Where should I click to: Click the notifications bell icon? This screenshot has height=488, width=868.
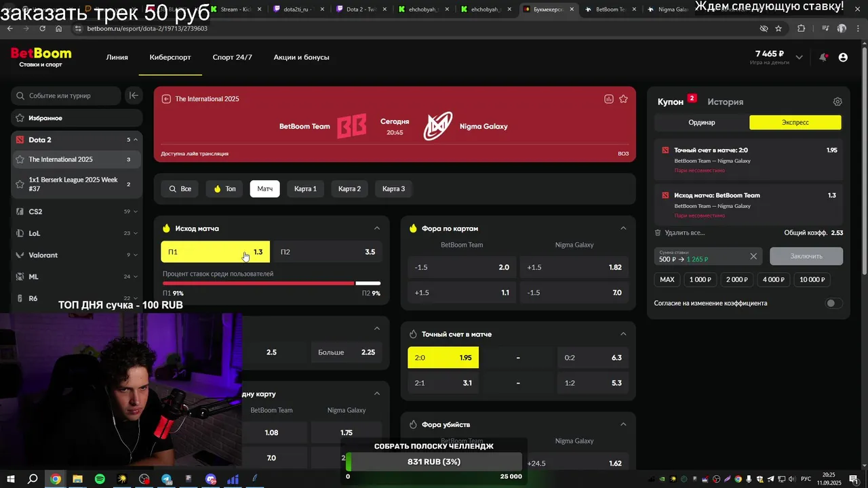click(x=823, y=58)
